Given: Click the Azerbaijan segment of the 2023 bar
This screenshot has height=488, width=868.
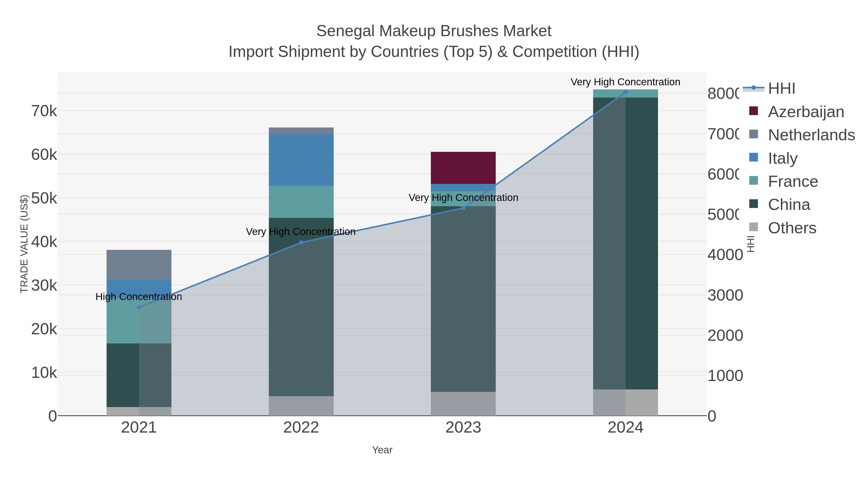Looking at the screenshot, I should tap(463, 168).
